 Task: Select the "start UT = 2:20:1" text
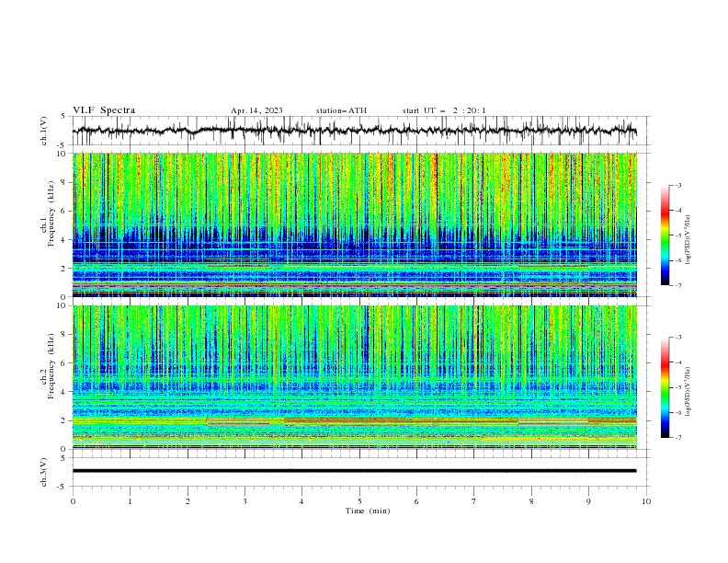click(x=444, y=110)
